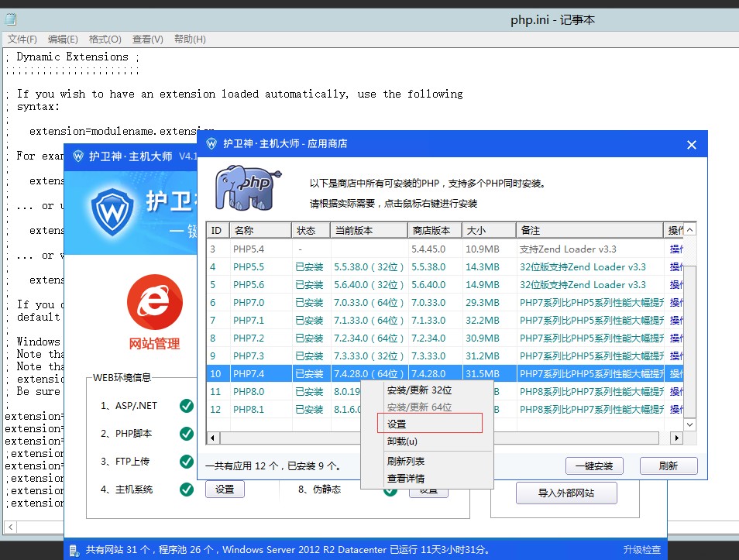Click the small shield icon in 应用商店 title bar
This screenshot has width=739, height=560.
click(211, 143)
